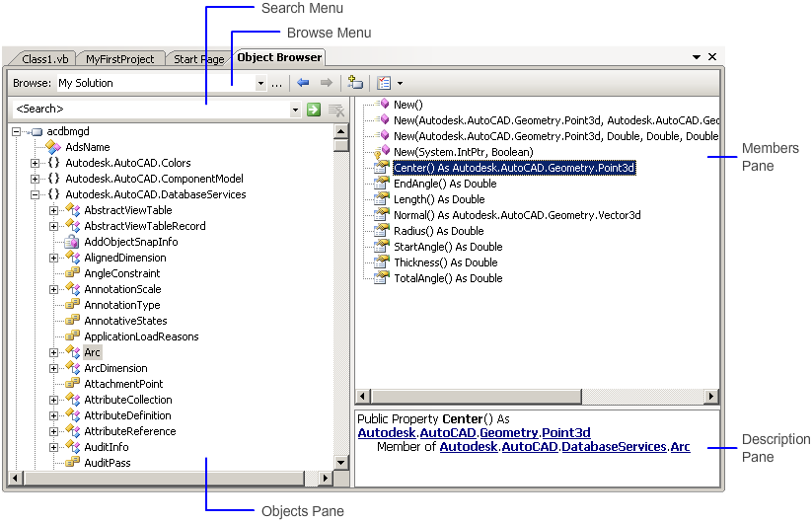The height and width of the screenshot is (522, 812).
Task: Select AnnotativeStates in the objects tree
Action: click(125, 321)
